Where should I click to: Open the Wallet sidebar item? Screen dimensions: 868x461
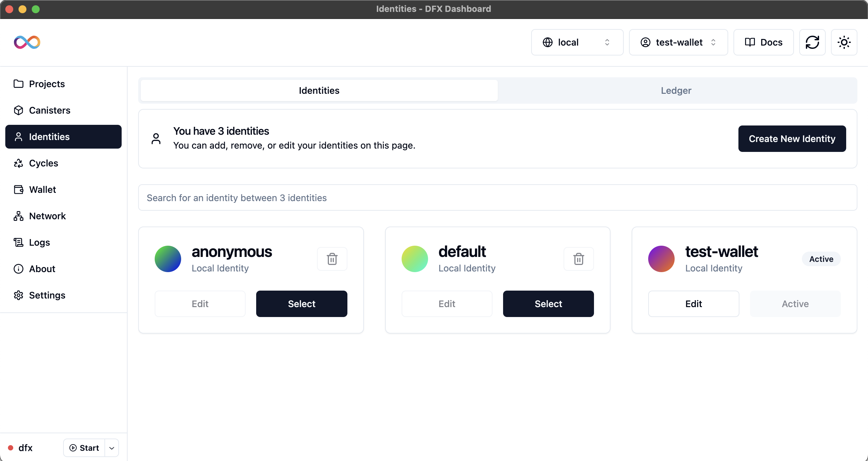(42, 190)
